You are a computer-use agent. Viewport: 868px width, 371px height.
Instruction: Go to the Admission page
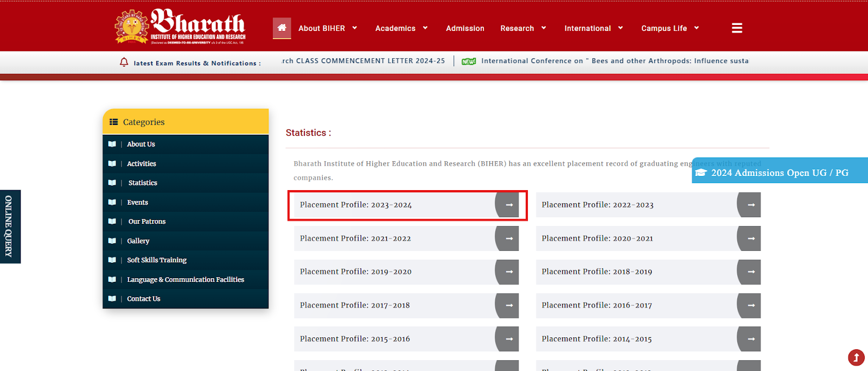pyautogui.click(x=465, y=28)
